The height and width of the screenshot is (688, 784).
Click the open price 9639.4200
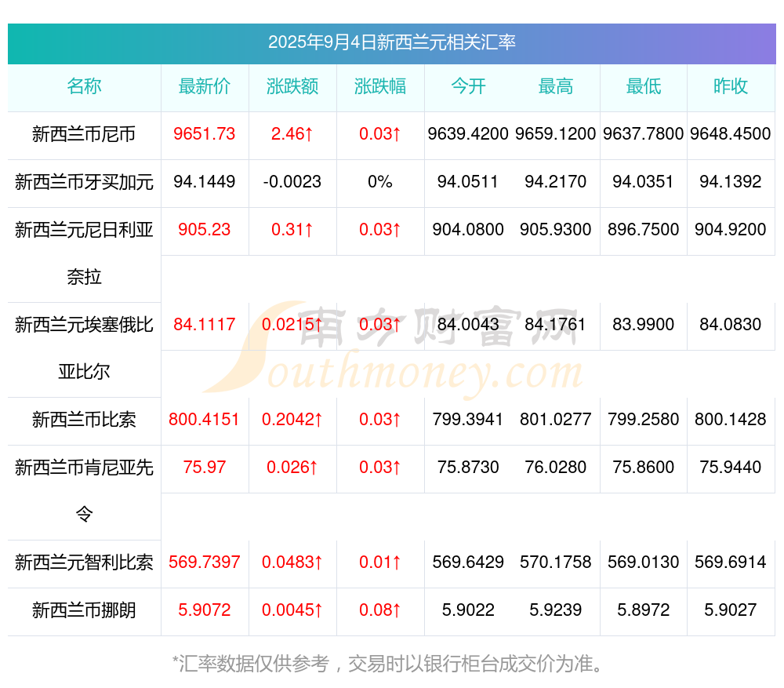(x=468, y=134)
